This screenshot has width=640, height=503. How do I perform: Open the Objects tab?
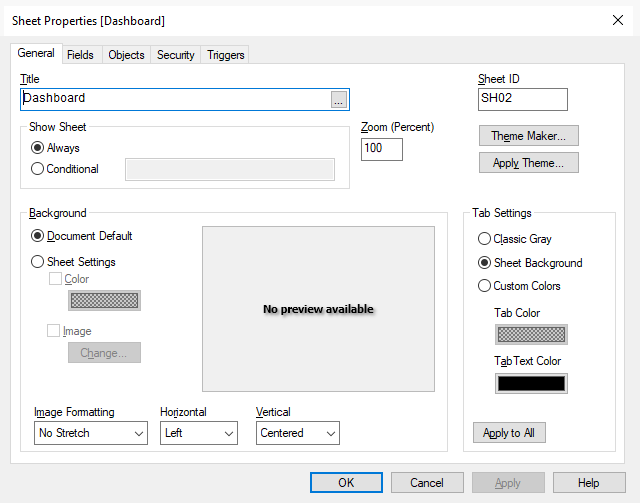[x=126, y=55]
